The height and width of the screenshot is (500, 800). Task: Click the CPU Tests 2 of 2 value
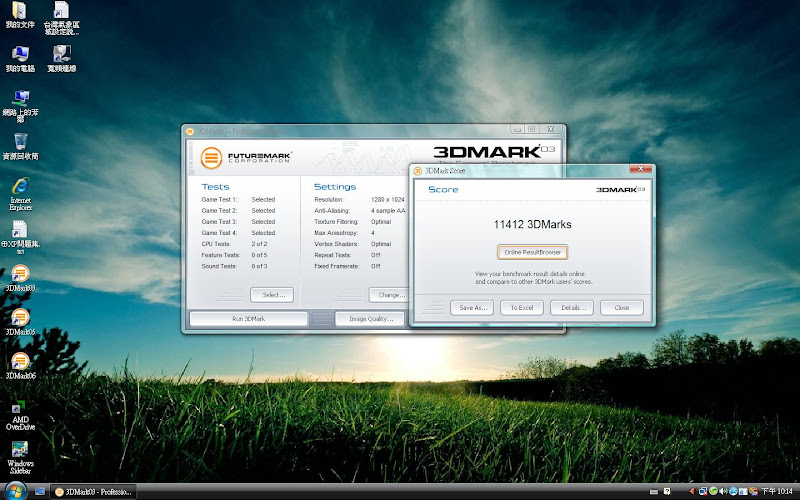pos(259,244)
